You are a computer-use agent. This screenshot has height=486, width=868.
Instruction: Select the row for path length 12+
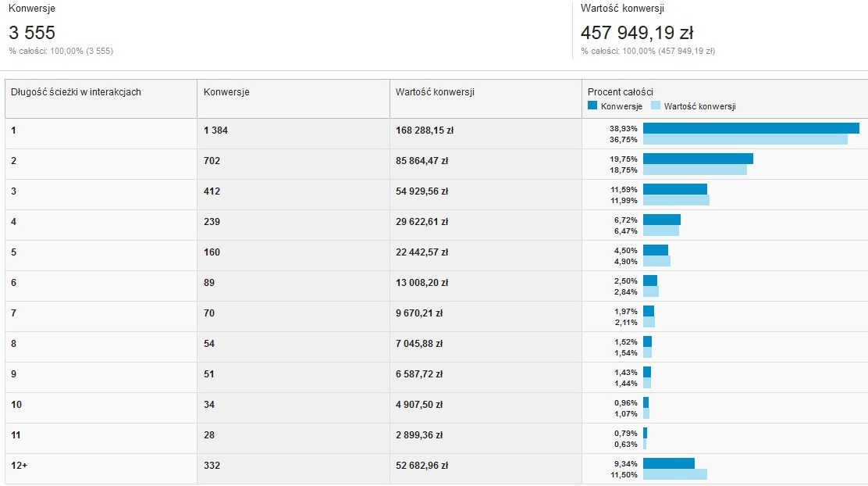(x=436, y=469)
